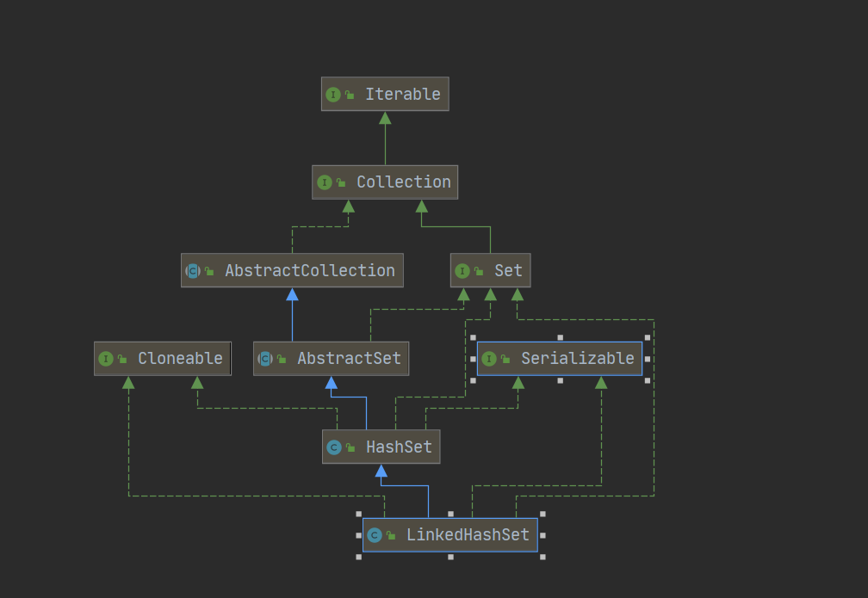Select the Serializable node label
Viewport: 868px width, 598px height.
click(x=577, y=359)
